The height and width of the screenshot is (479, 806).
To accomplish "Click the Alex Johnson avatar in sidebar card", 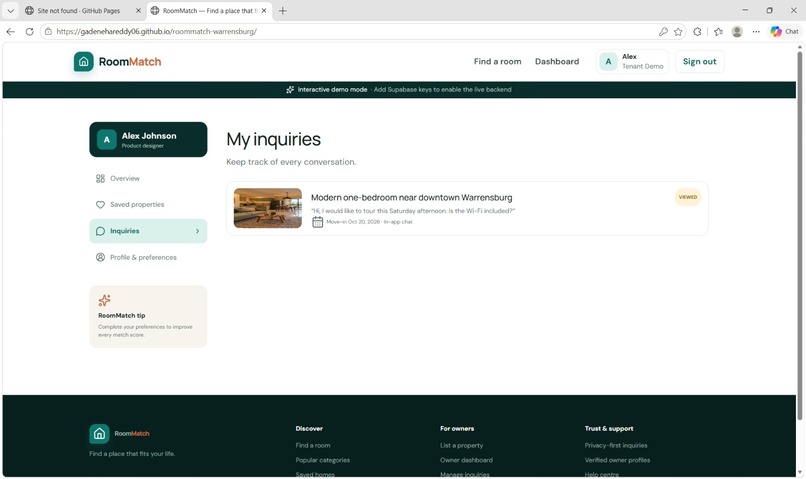I will [106, 139].
